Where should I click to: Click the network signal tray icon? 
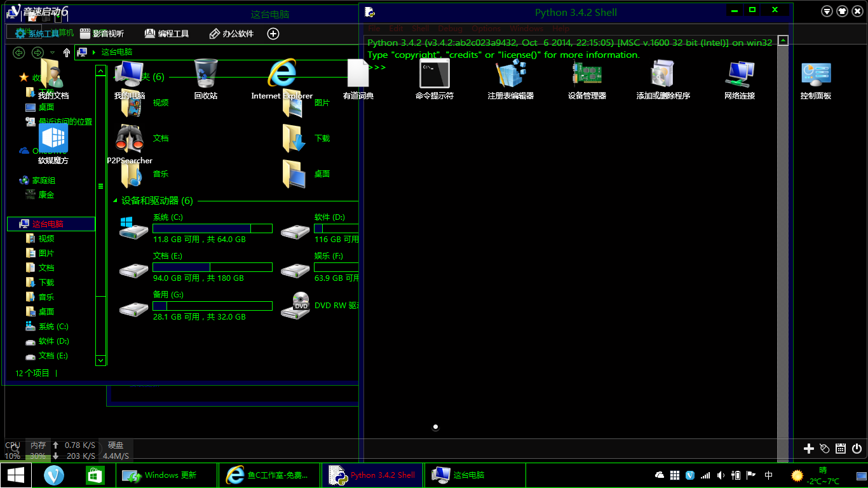[x=705, y=475]
